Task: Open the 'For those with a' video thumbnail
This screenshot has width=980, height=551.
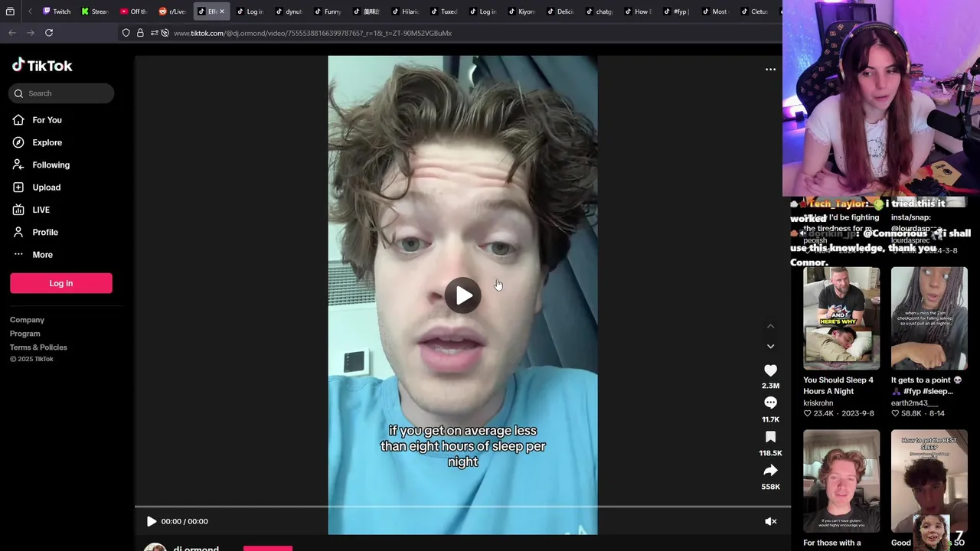Action: [x=841, y=481]
